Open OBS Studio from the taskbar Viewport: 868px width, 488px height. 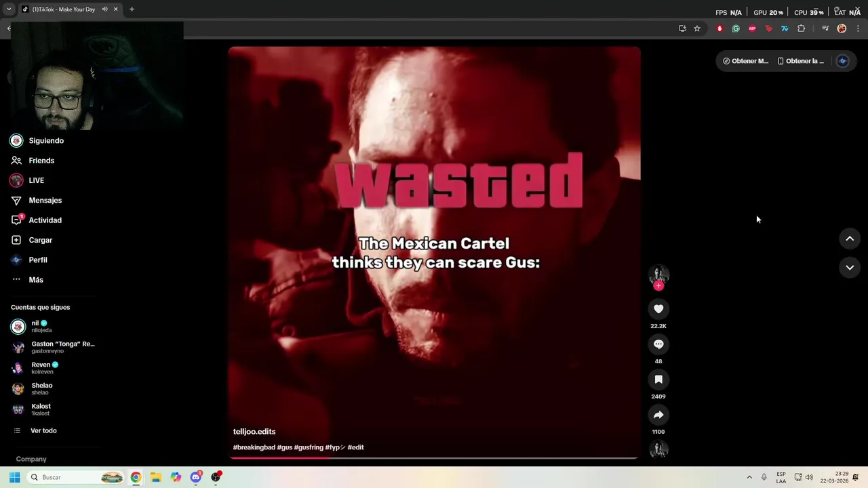point(216,477)
